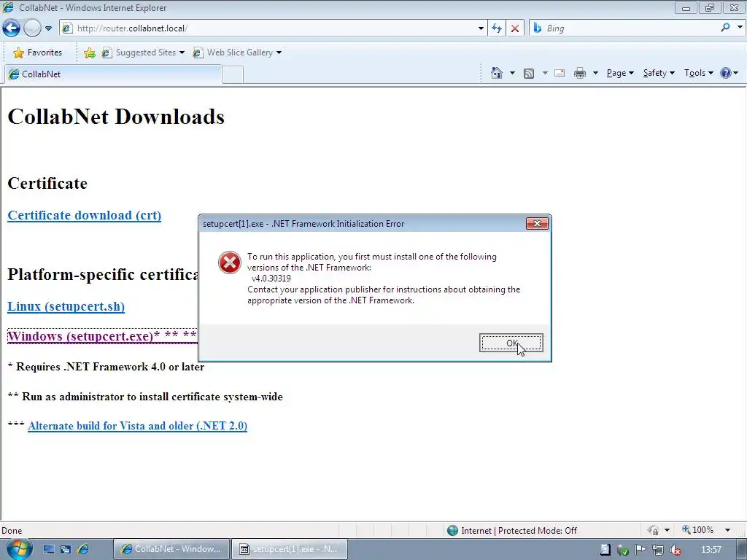Click the Home icon in command bar
Image resolution: width=747 pixels, height=560 pixels.
tap(496, 73)
